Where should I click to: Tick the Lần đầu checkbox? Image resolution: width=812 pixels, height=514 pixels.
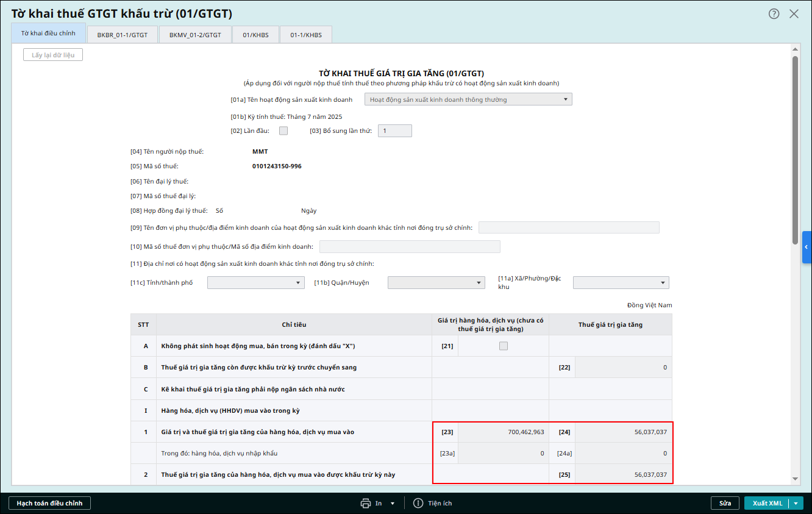(283, 130)
